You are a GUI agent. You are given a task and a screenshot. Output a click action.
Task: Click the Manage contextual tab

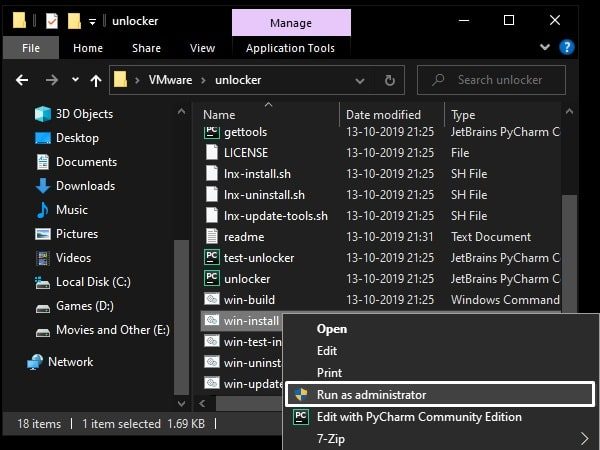tap(291, 23)
